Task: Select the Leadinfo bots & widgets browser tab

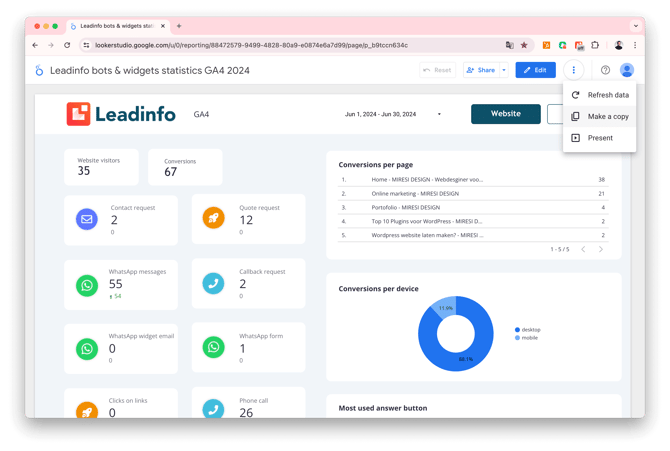Action: (118, 26)
